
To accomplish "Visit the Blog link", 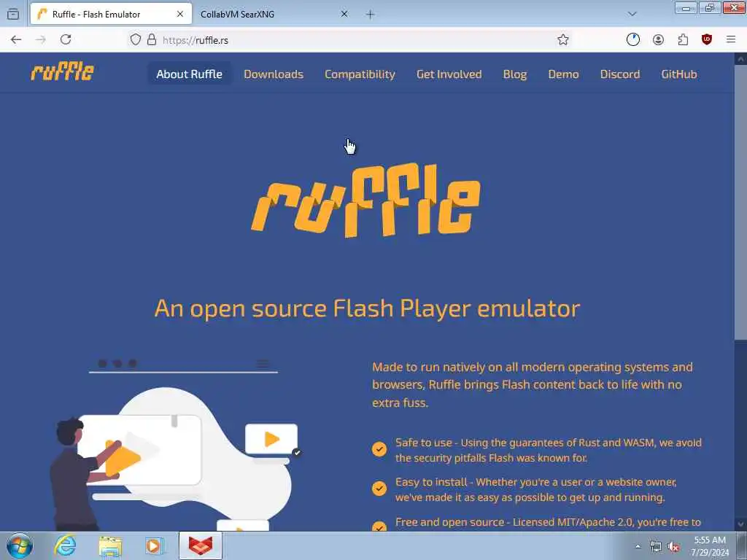I will tap(515, 74).
